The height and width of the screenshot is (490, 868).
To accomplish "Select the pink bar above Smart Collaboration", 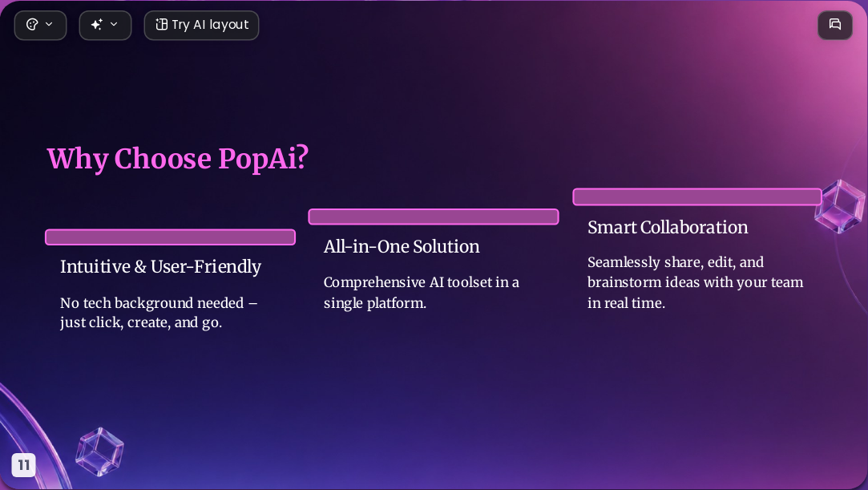I will pos(697,196).
